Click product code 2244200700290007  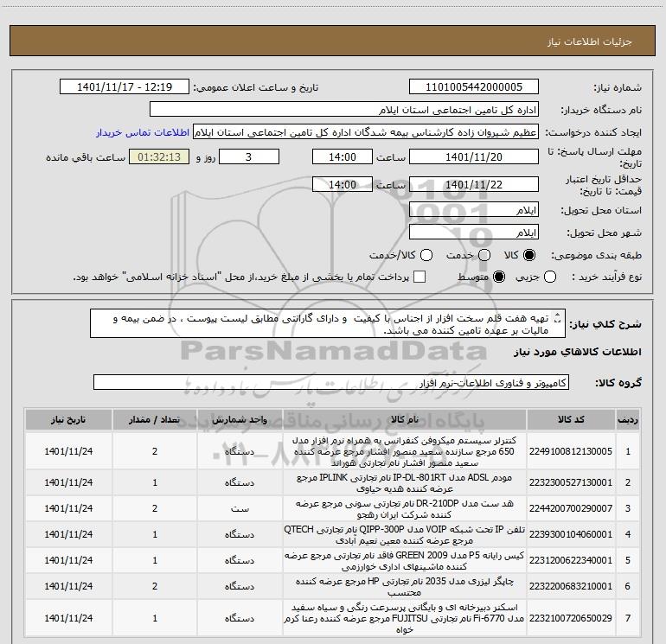tap(571, 508)
